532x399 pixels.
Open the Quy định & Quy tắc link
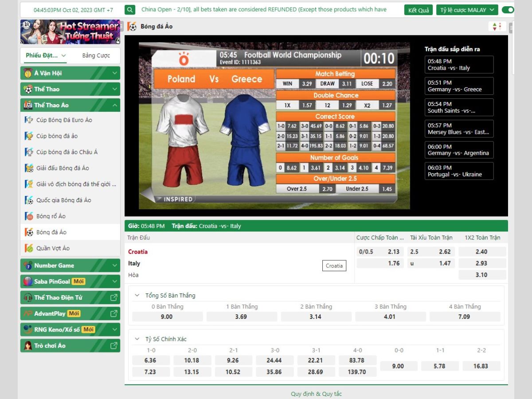pos(316,394)
